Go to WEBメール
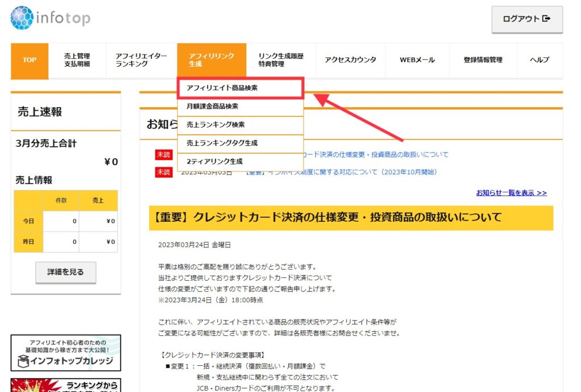 click(x=418, y=60)
